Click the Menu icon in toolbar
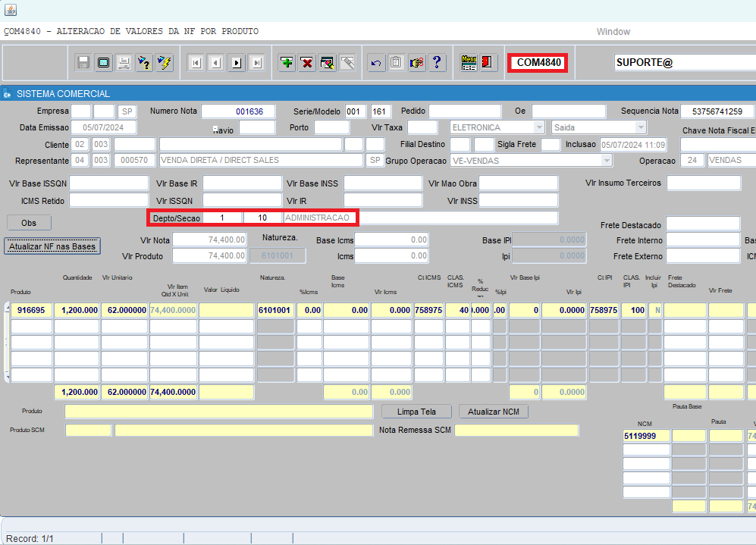756x545 pixels. tap(469, 63)
